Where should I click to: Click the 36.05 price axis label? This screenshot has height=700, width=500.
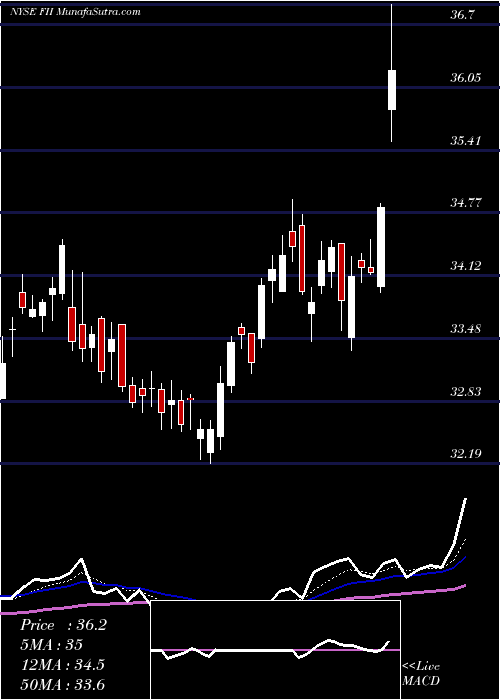[465, 78]
